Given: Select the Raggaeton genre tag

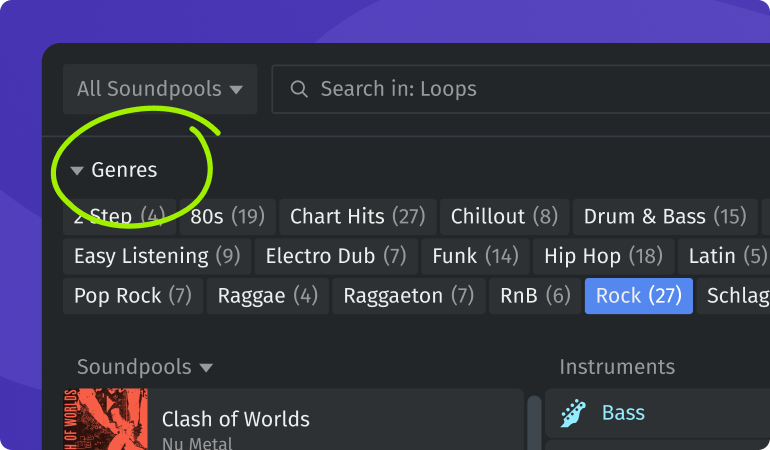Looking at the screenshot, I should (x=408, y=296).
